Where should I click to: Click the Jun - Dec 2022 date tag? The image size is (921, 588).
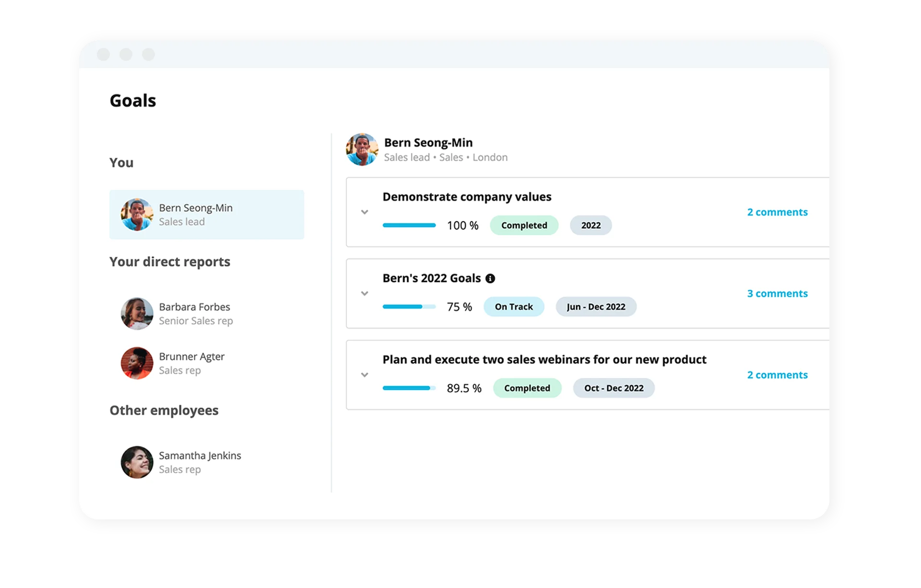596,307
